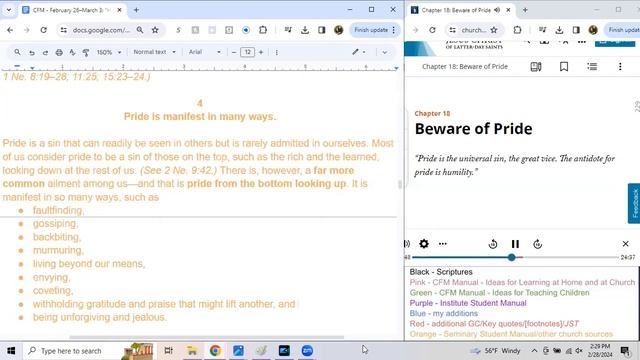Pause the audio playback
Screen dimensions: 640x360
tap(515, 244)
